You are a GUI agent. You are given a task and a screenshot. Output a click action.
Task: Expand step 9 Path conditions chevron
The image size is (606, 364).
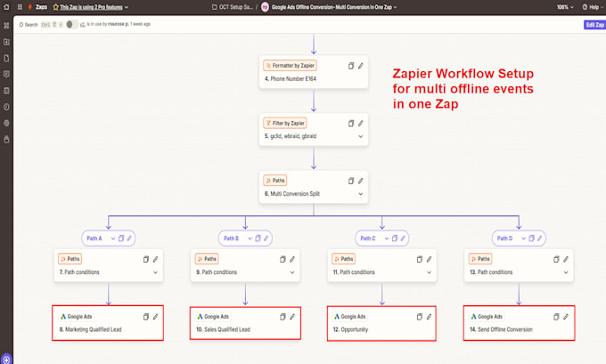point(292,272)
